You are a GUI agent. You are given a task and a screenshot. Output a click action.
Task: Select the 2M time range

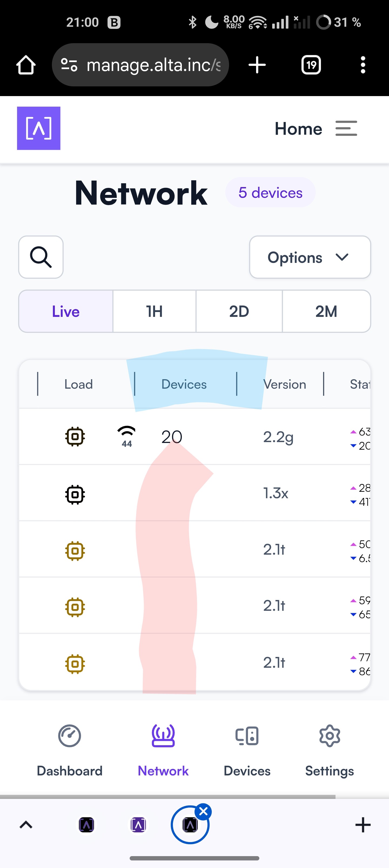click(x=326, y=311)
